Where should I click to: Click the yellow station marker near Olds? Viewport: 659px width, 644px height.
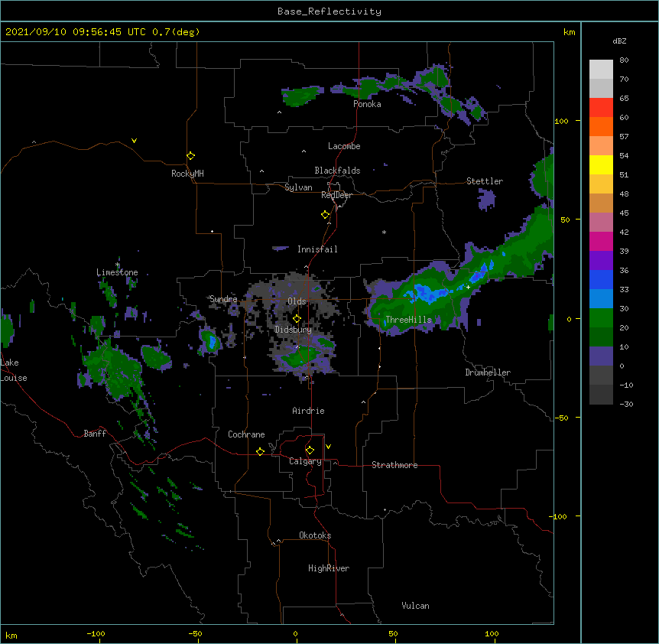pyautogui.click(x=297, y=318)
